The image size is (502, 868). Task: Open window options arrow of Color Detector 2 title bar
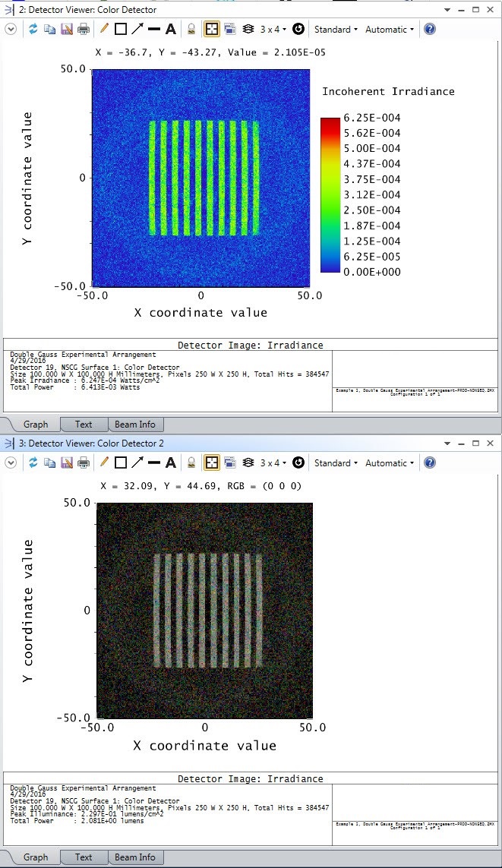(x=447, y=443)
